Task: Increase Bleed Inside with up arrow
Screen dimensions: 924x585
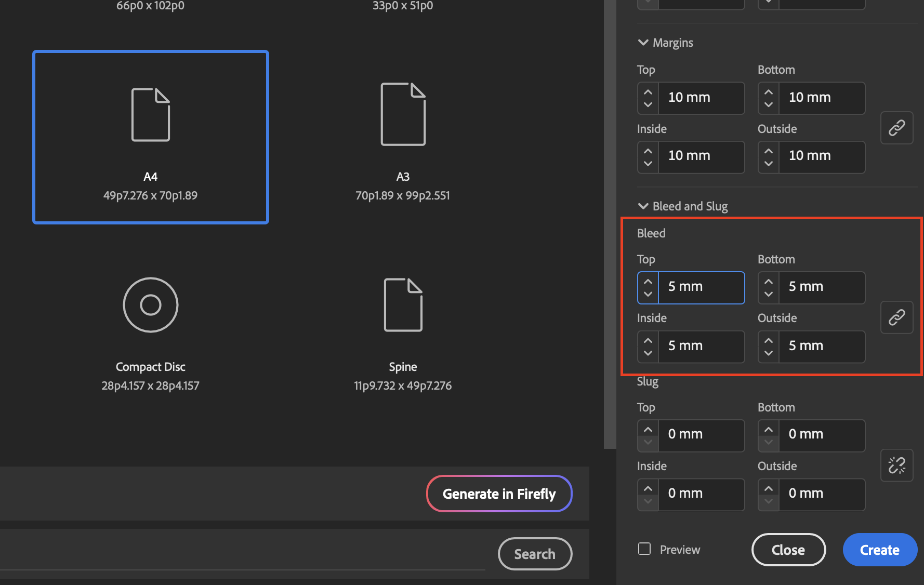Action: tap(648, 340)
